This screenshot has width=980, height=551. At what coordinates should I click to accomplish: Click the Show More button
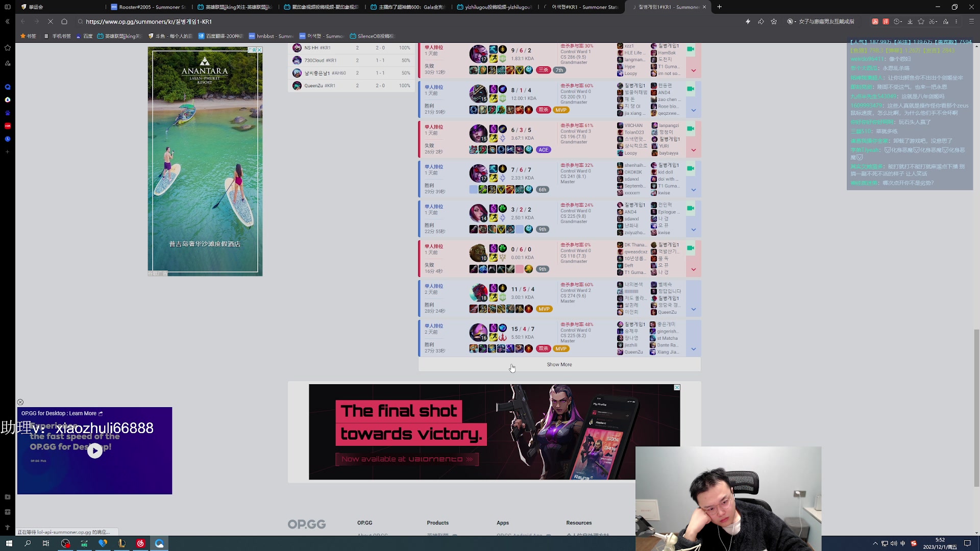(559, 364)
